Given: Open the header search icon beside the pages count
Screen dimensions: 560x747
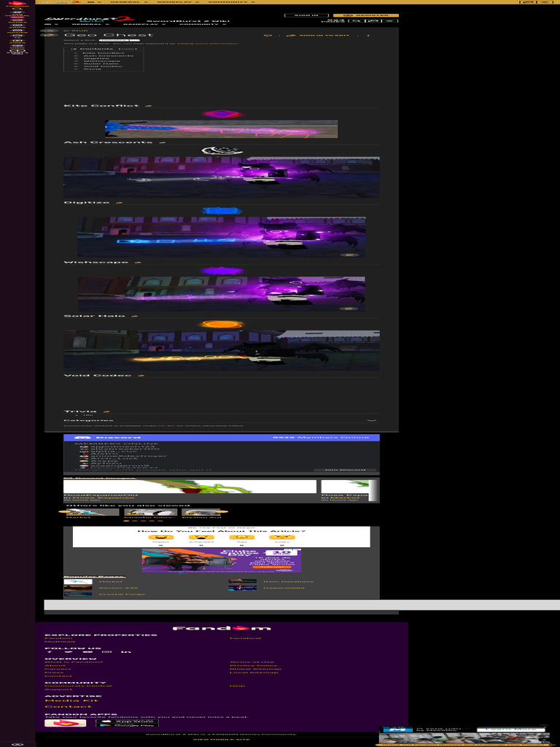Looking at the screenshot, I should pyautogui.click(x=356, y=21).
